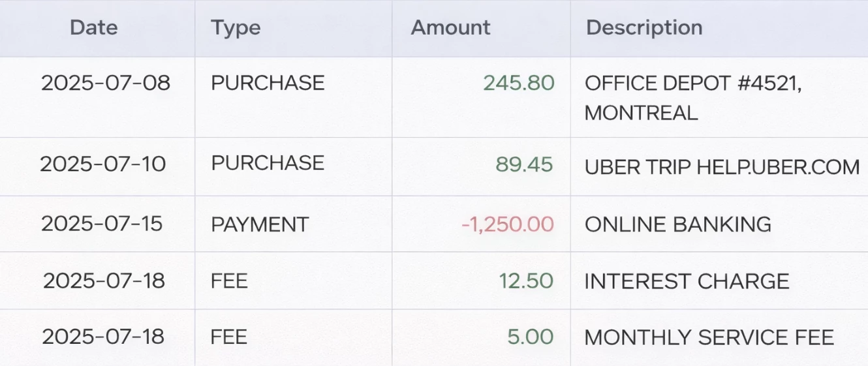
Task: Click the 2025-07-15 date cell
Action: (102, 224)
